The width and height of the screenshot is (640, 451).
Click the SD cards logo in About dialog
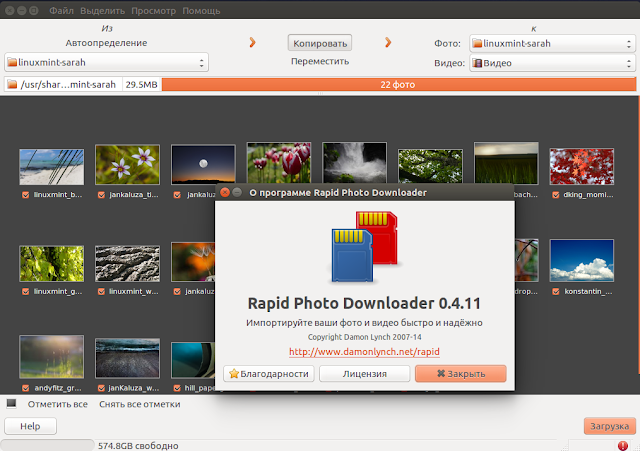tap(364, 247)
